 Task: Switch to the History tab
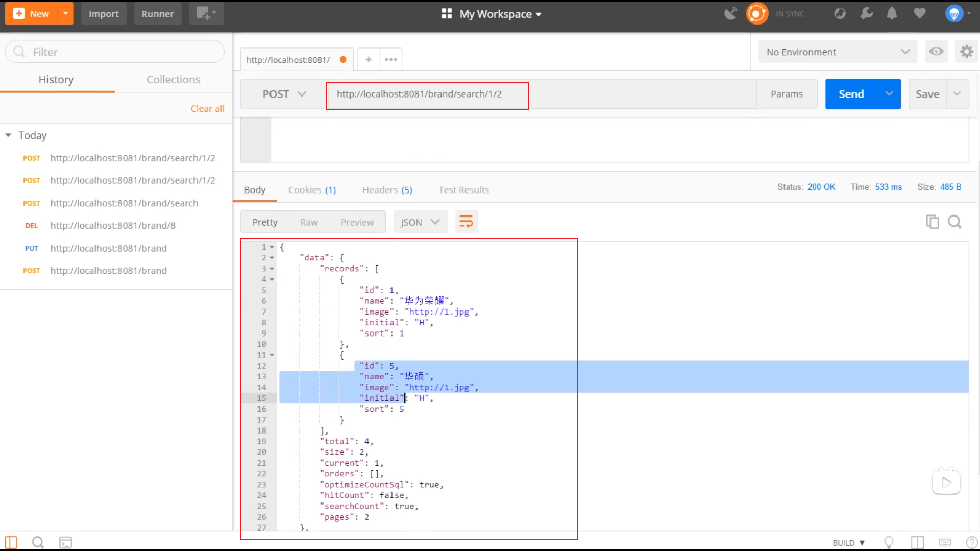click(x=56, y=79)
